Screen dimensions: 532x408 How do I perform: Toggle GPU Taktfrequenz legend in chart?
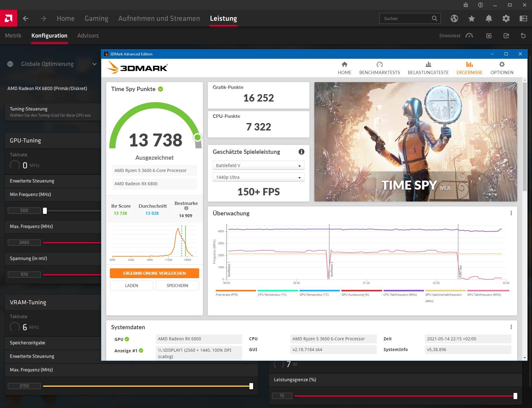click(x=488, y=293)
